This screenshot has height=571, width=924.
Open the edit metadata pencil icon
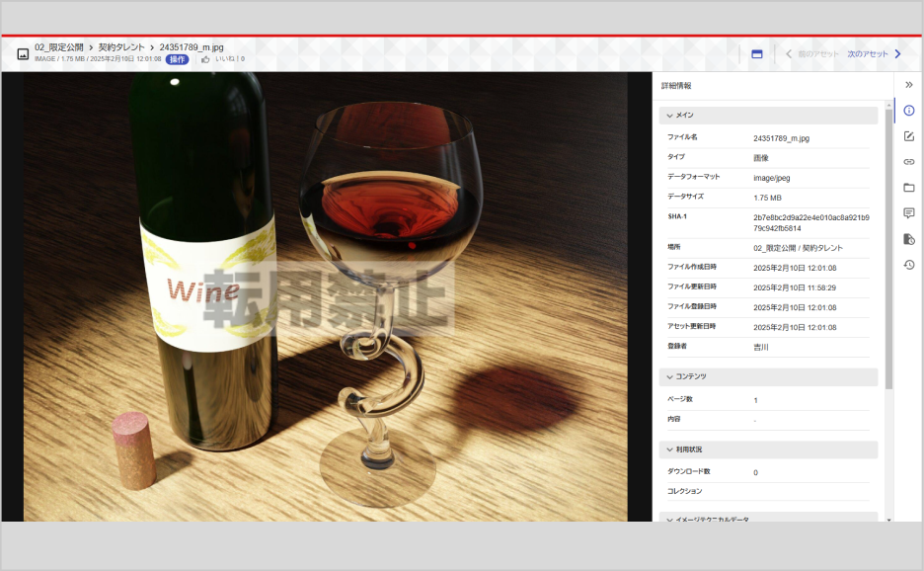pos(908,135)
